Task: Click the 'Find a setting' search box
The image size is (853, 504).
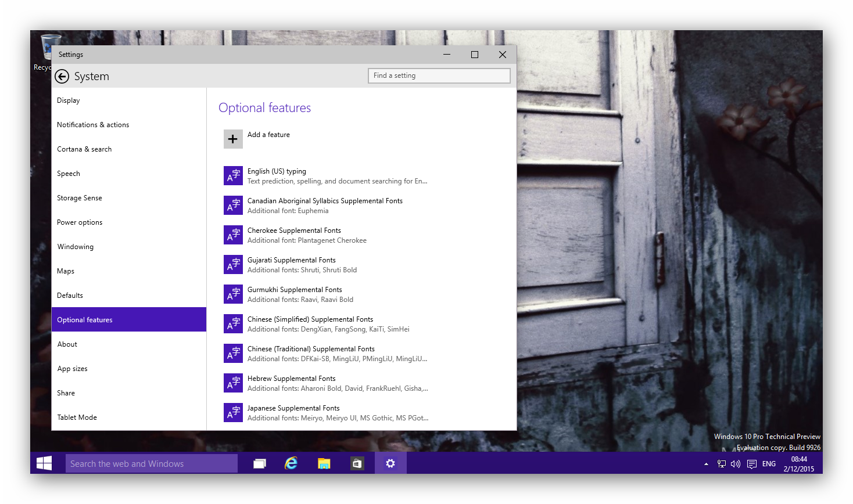Action: tap(439, 75)
